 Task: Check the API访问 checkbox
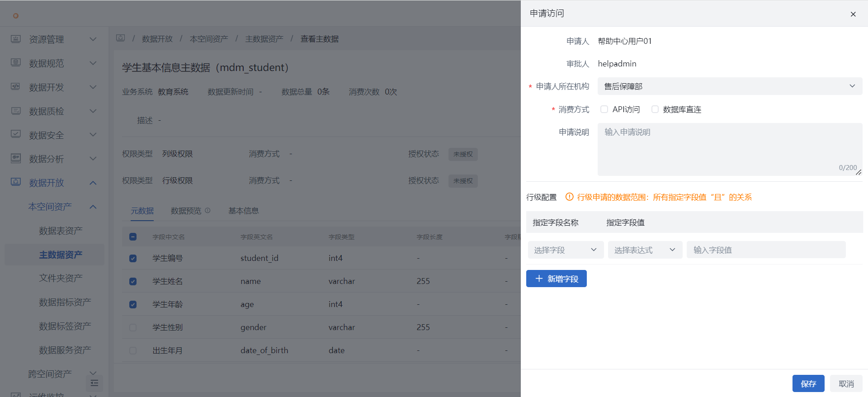pyautogui.click(x=604, y=109)
